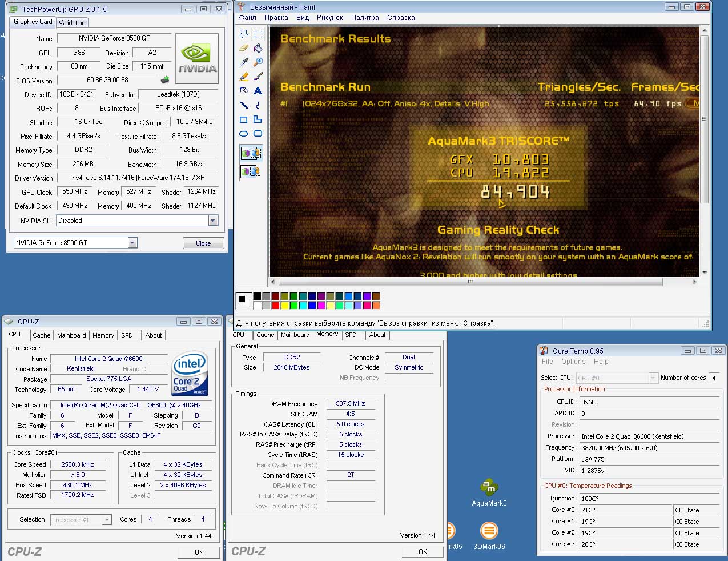Click the Core #0 temperature reading 21C°
This screenshot has height=561, width=728.
pyautogui.click(x=626, y=510)
